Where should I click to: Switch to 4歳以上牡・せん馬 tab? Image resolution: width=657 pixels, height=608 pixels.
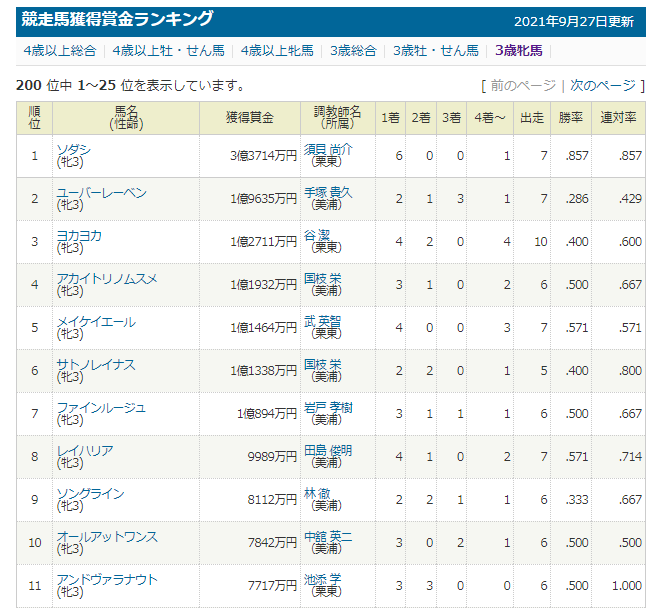168,50
